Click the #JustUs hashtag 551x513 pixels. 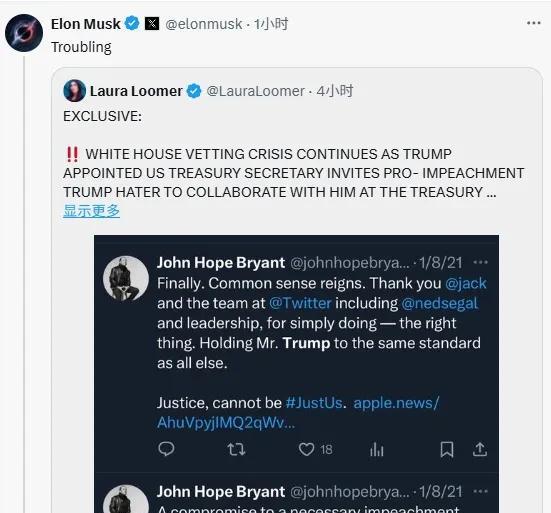(x=314, y=403)
